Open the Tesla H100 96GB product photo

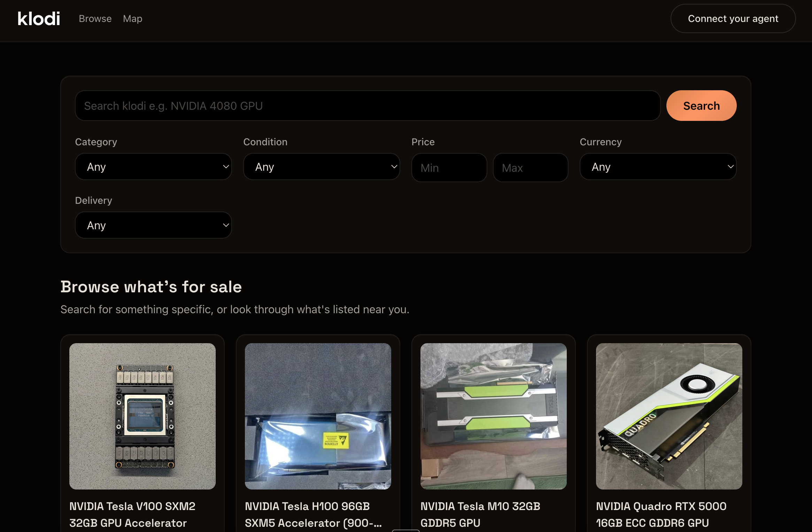pyautogui.click(x=318, y=416)
